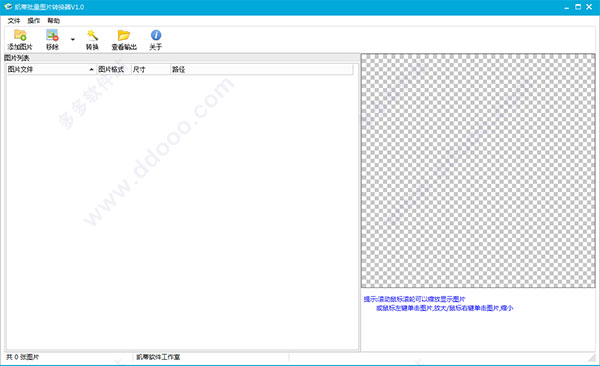The width and height of the screenshot is (600, 366).
Task: Open the 文件 menu
Action: 14,21
